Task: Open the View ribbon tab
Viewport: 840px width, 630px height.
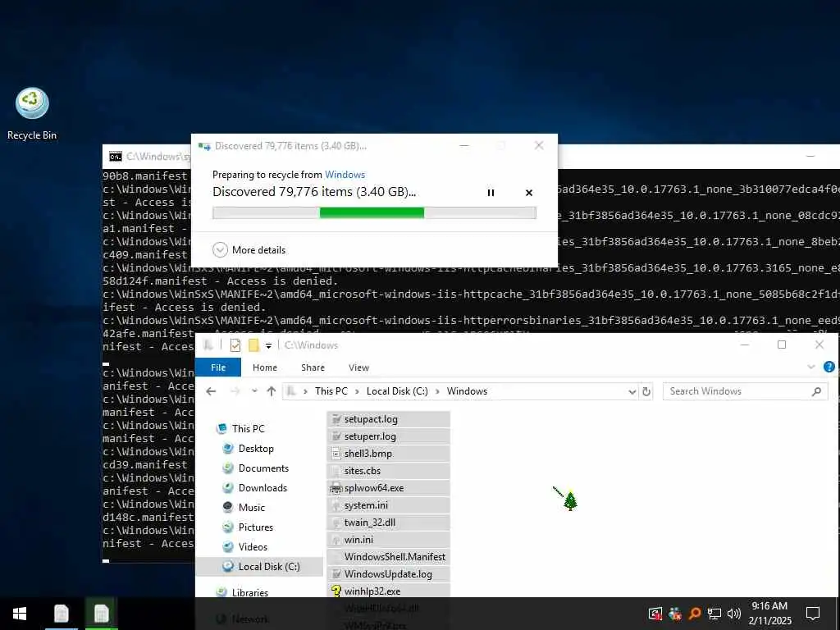Action: pos(359,367)
